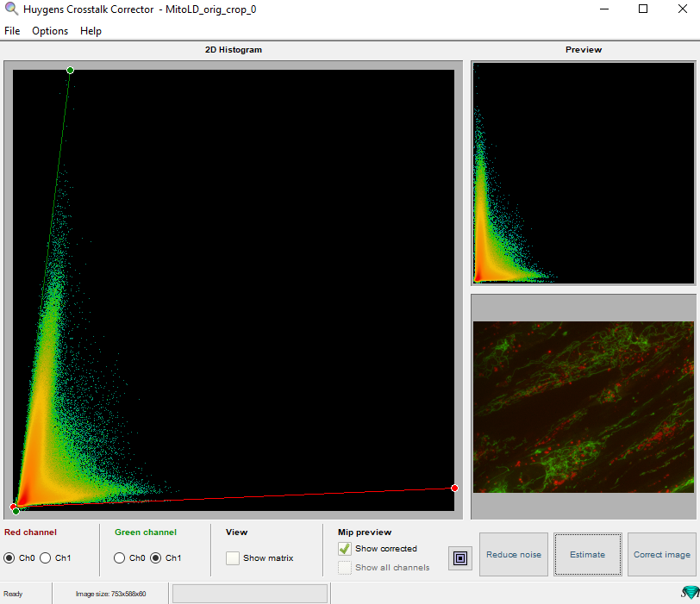Select Ch1 for the Green channel
This screenshot has height=604, width=700.
pos(156,557)
